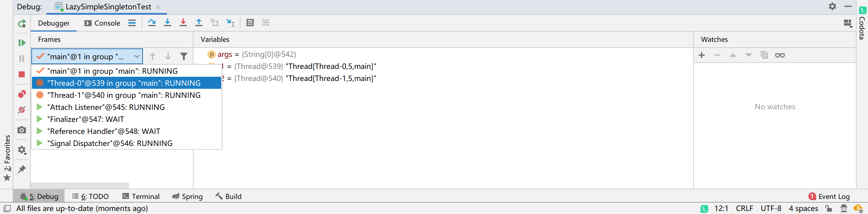The height and width of the screenshot is (214, 868).
Task: Click the Frames horizontal scrollbar
Action: [x=80, y=186]
